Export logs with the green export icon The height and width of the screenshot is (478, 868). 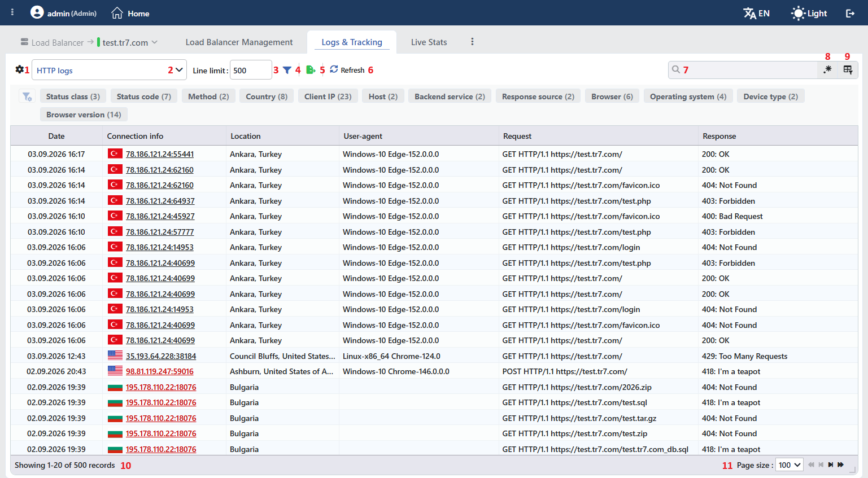coord(311,69)
